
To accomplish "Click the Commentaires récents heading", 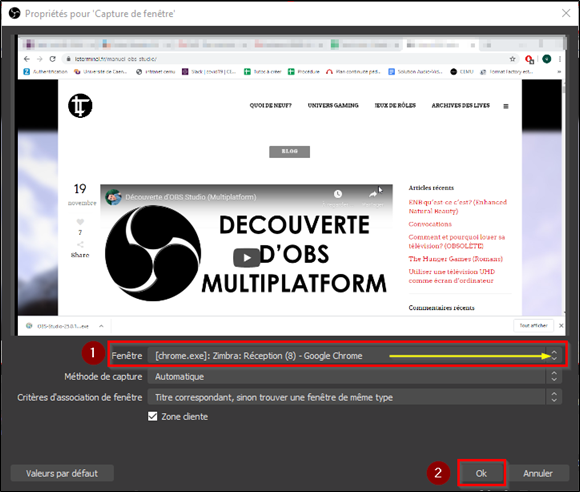I will click(441, 308).
